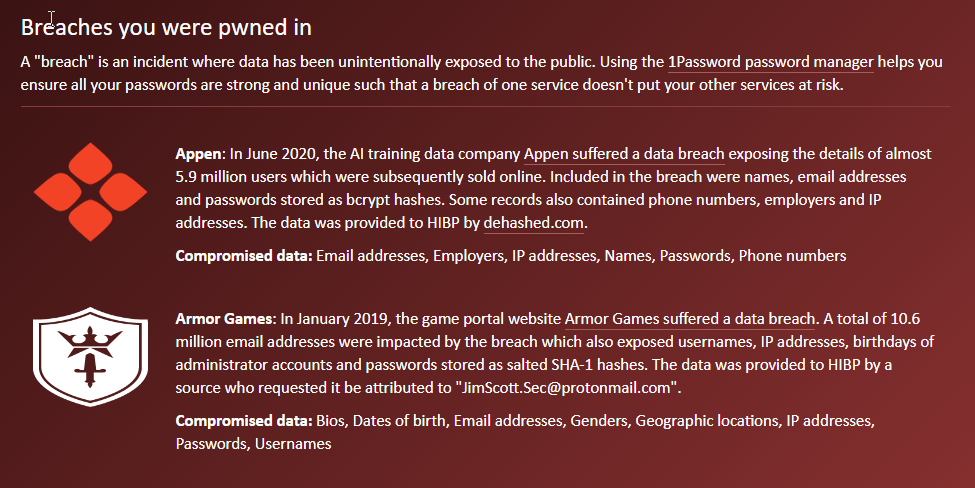Open the 1Password password manager link
Screen dimensions: 975x488
tap(770, 62)
